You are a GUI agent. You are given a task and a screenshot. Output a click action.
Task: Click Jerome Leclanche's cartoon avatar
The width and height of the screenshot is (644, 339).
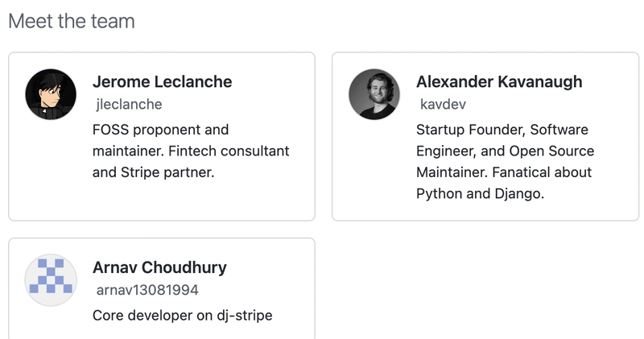pos(51,94)
